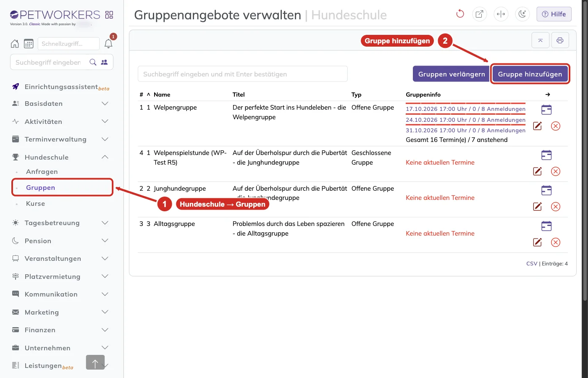Open the notification bell

click(108, 44)
